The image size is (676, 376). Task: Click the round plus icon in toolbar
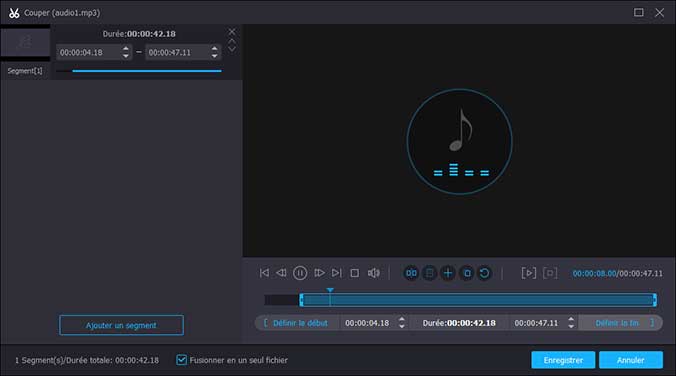(x=448, y=273)
